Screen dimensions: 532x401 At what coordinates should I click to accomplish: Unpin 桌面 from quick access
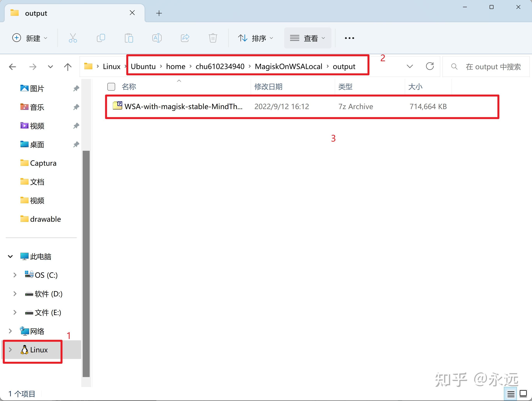click(x=76, y=144)
